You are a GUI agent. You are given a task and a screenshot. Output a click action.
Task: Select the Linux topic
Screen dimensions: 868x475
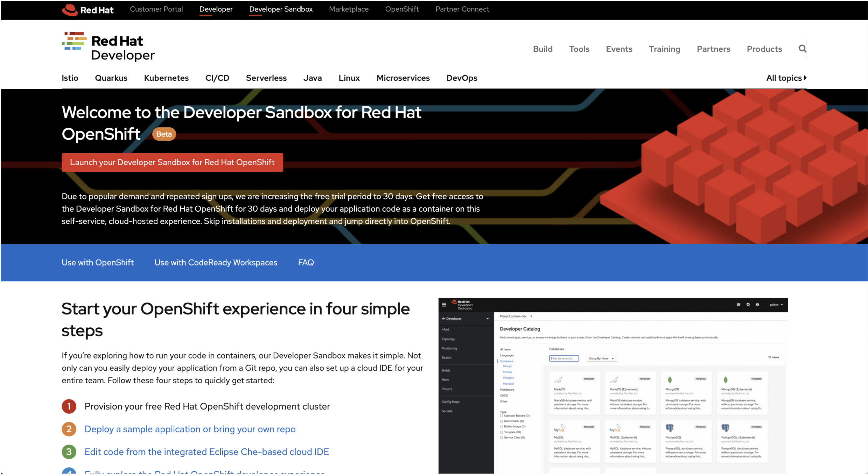click(x=349, y=78)
